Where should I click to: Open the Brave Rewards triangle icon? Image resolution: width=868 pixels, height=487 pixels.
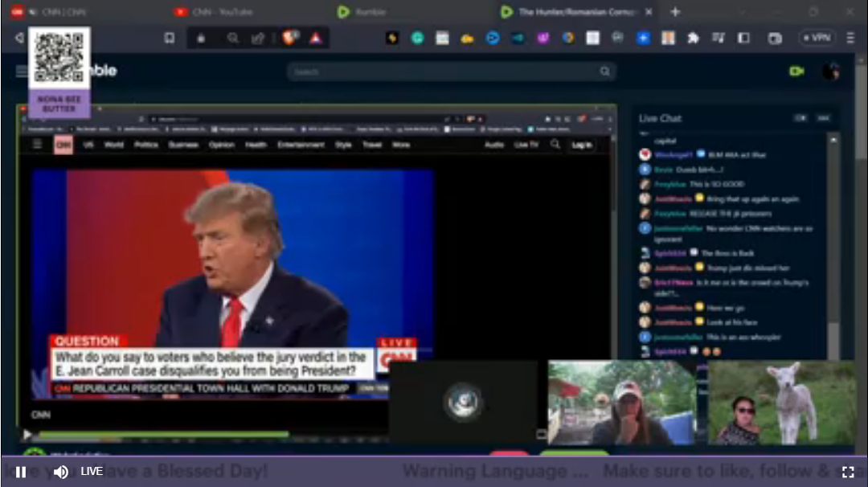pos(316,38)
